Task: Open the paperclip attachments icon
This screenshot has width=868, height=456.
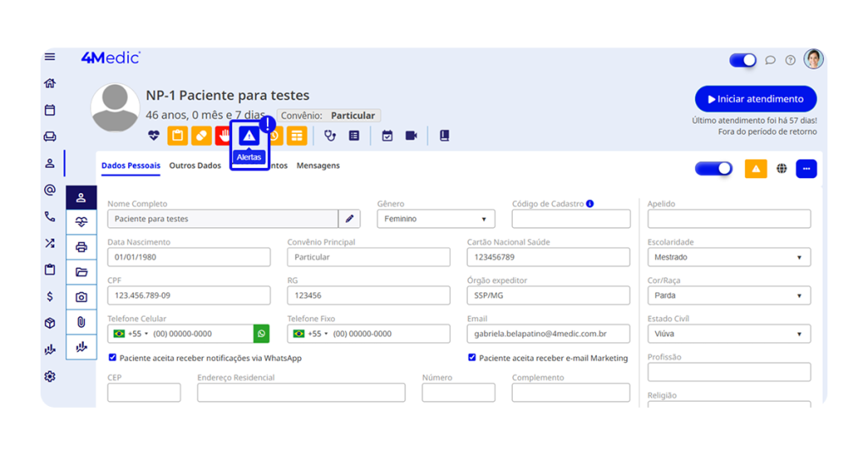Action: tap(81, 322)
